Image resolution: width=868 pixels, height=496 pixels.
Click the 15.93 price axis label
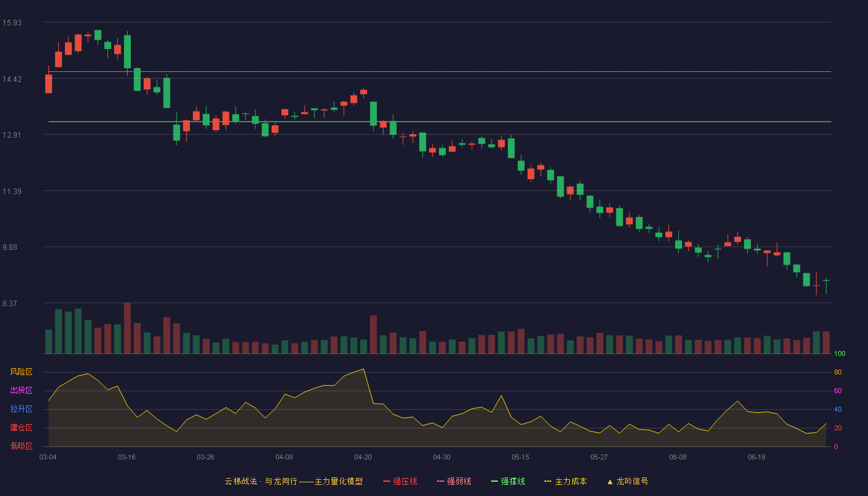coord(12,23)
